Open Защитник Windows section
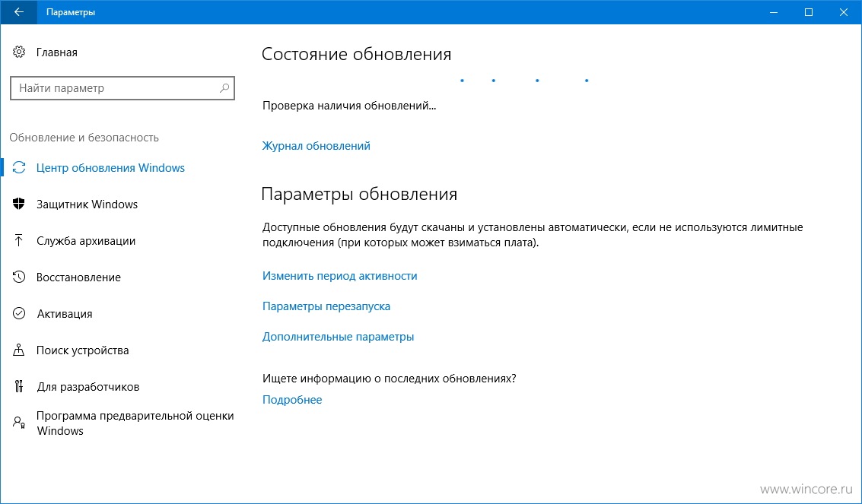 pos(87,204)
